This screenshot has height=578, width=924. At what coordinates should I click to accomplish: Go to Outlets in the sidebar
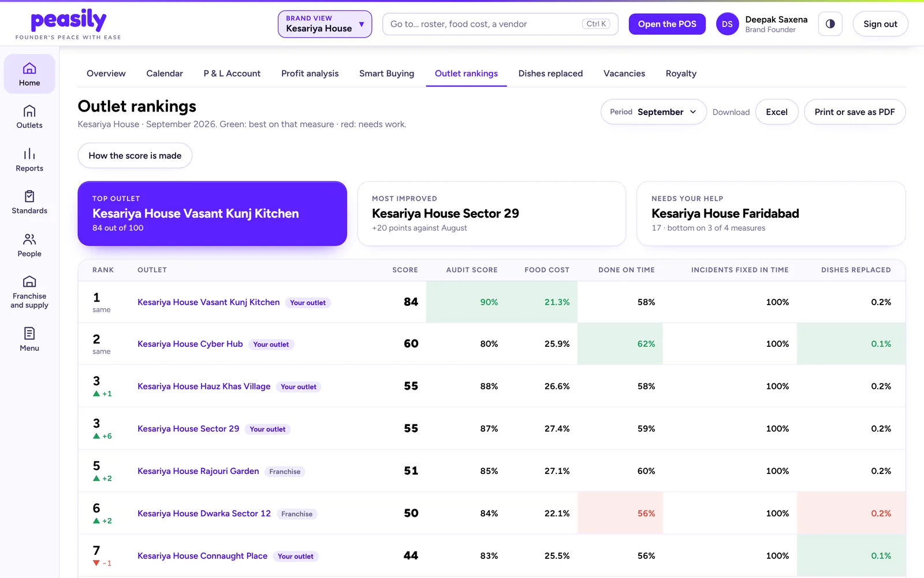(29, 117)
